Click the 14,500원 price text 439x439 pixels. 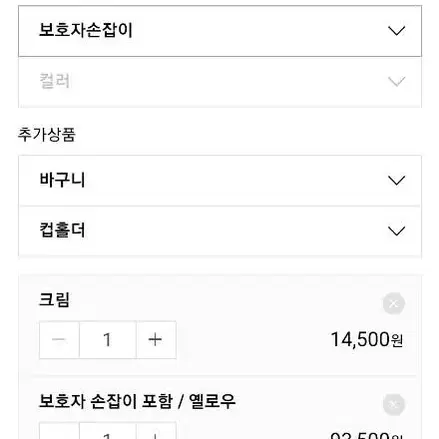[367, 340]
